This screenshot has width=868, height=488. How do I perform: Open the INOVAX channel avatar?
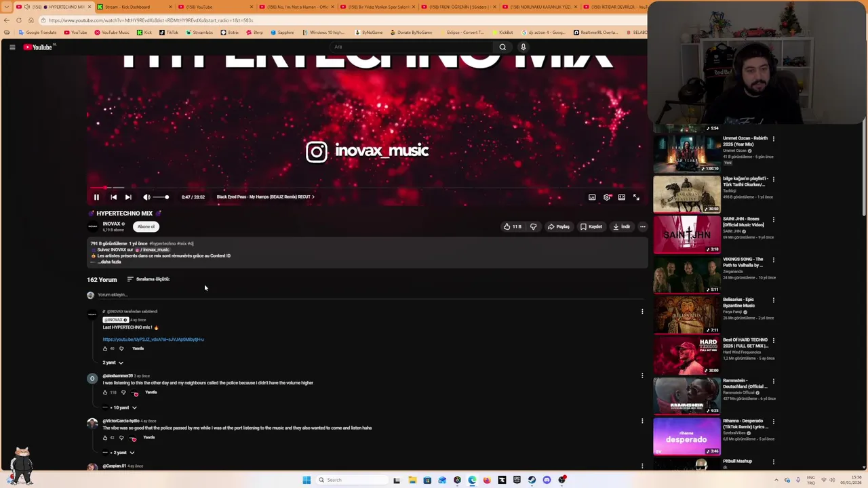[x=93, y=226]
